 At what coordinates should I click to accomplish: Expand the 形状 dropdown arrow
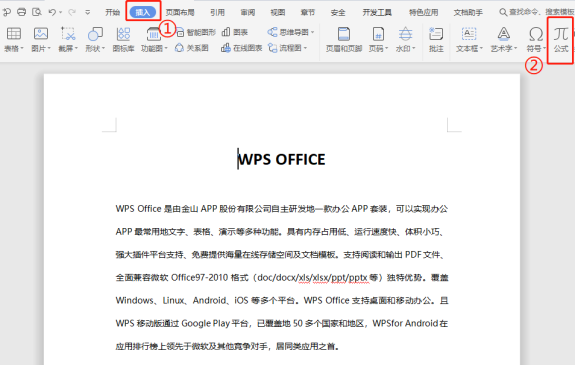pyautogui.click(x=103, y=48)
